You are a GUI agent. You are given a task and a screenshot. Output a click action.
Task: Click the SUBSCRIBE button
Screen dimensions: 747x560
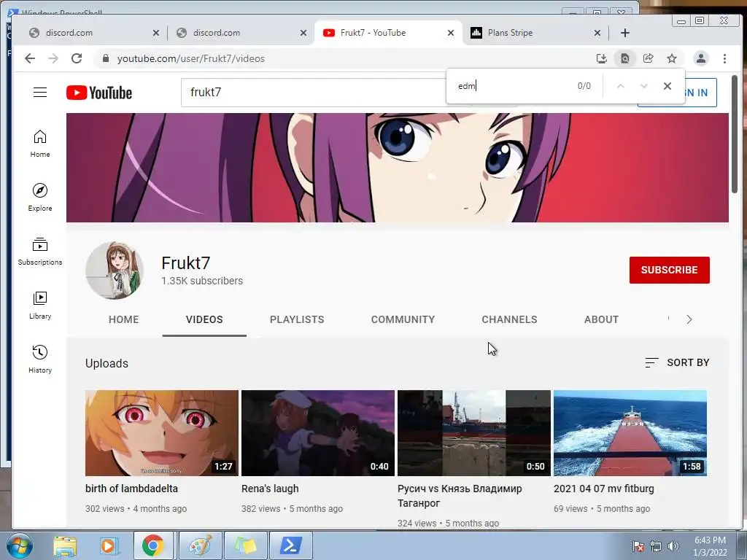coord(670,270)
